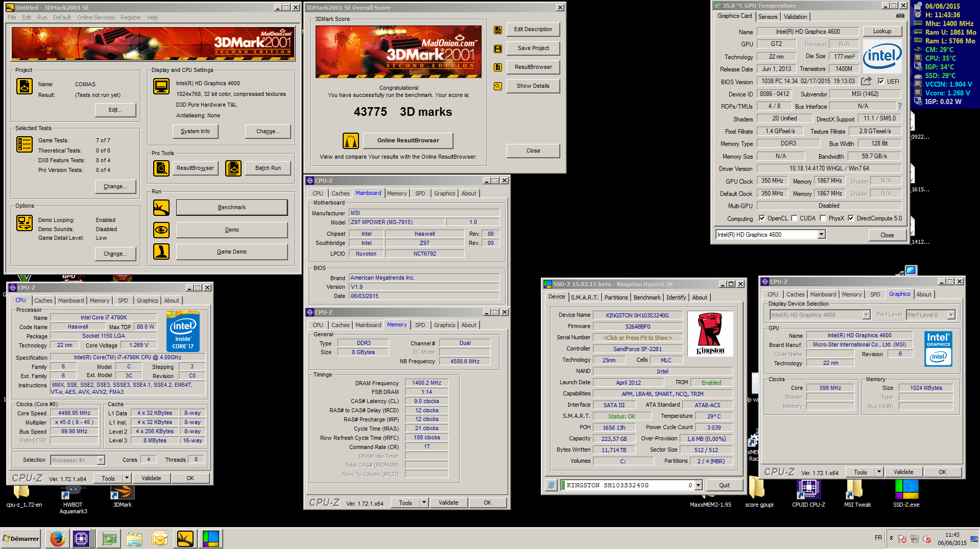Open the Online Services menu in 3DMark2001

[x=96, y=17]
